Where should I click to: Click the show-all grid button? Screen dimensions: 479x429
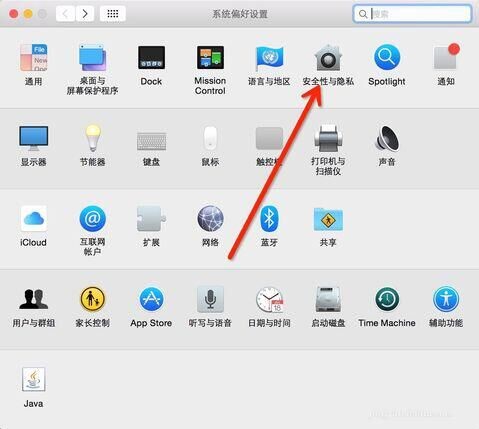[113, 14]
